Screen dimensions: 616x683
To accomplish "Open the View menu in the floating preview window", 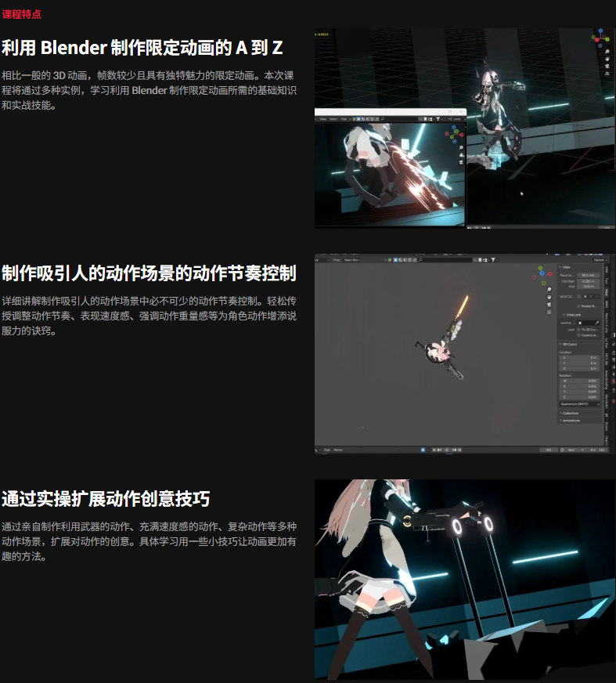I will [322, 119].
